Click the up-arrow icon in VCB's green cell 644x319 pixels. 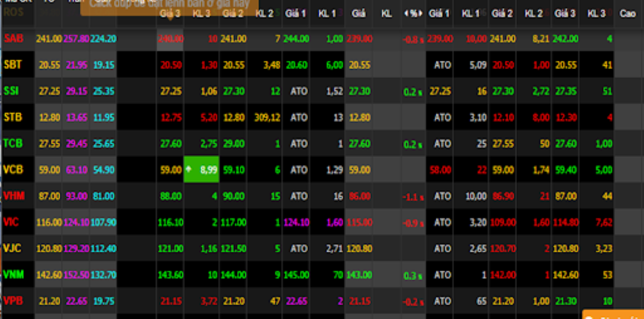(189, 169)
